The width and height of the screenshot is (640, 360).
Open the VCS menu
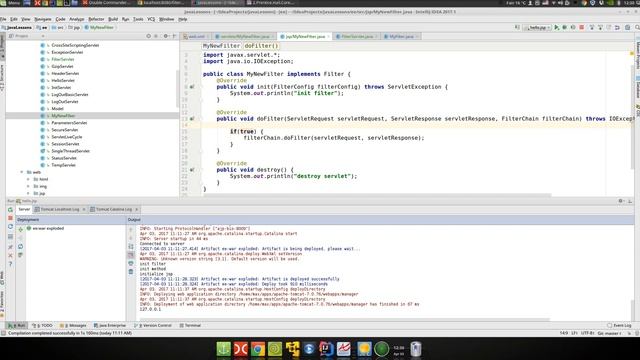coord(151,19)
